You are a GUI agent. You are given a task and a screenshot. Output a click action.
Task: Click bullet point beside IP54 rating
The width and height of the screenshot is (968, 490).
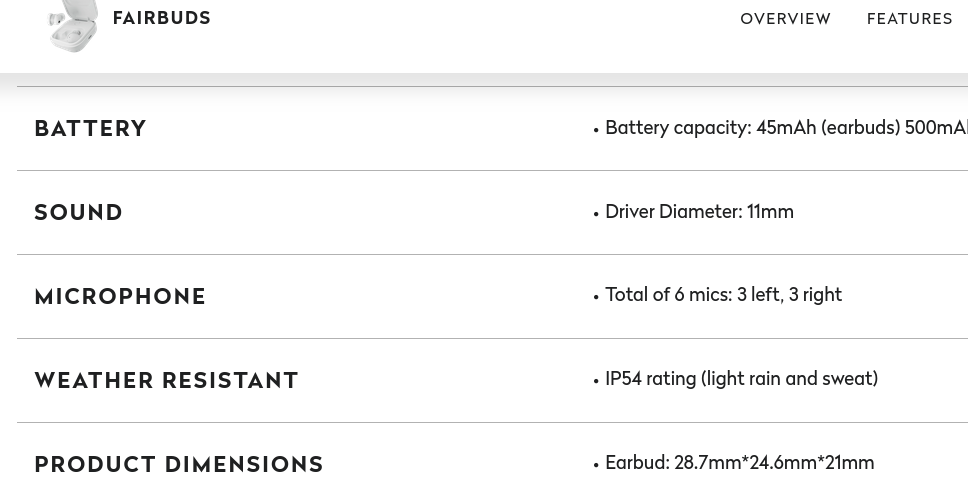coord(596,381)
